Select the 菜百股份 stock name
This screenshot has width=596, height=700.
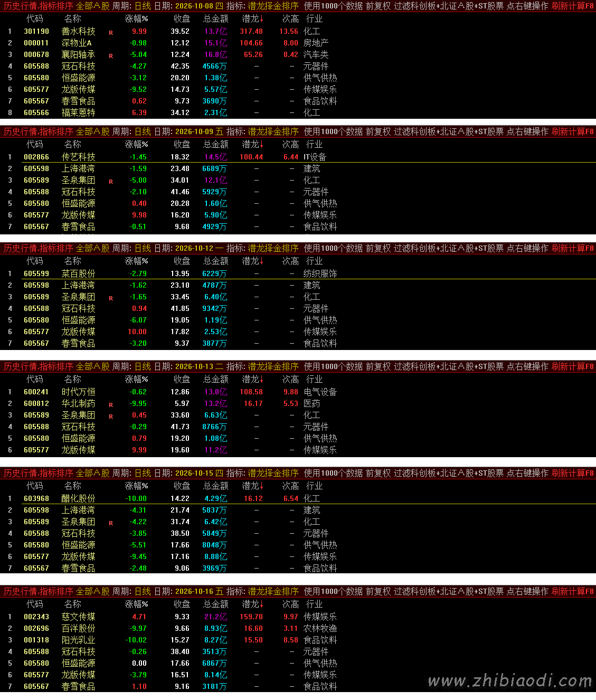tap(79, 273)
